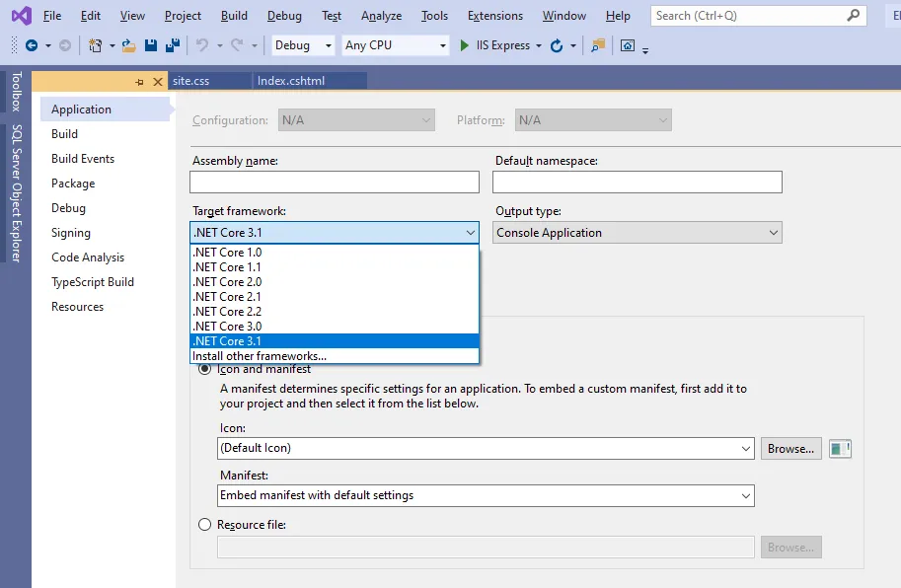Click the enabled Browse button for Icon
The width and height of the screenshot is (901, 588).
[791, 449]
